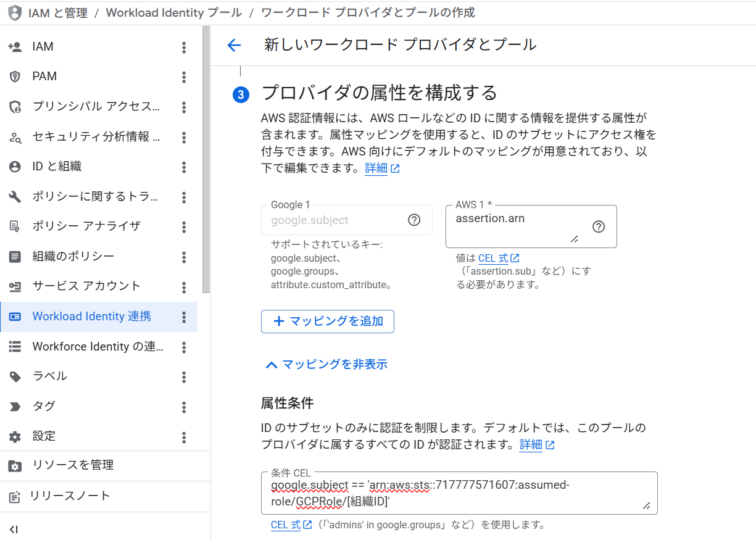Open CEL 式 link below AWS 1 field
756x540 pixels.
point(499,258)
